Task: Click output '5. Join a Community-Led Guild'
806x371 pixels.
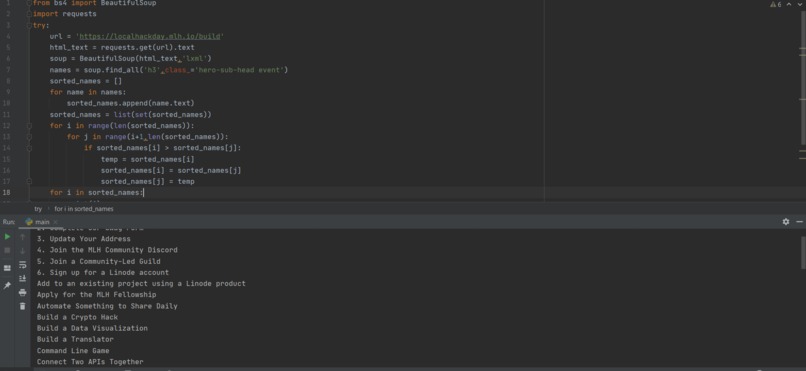Action: point(99,262)
